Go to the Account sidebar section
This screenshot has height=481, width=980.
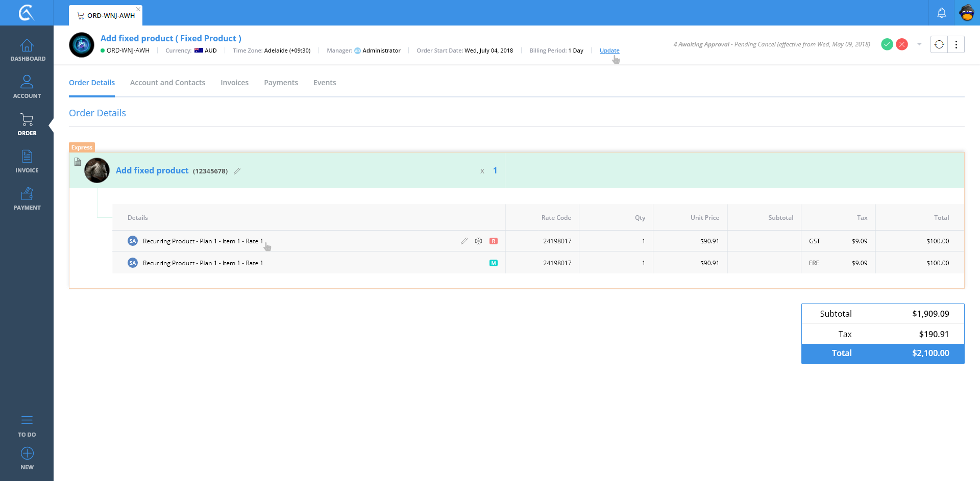pyautogui.click(x=27, y=87)
